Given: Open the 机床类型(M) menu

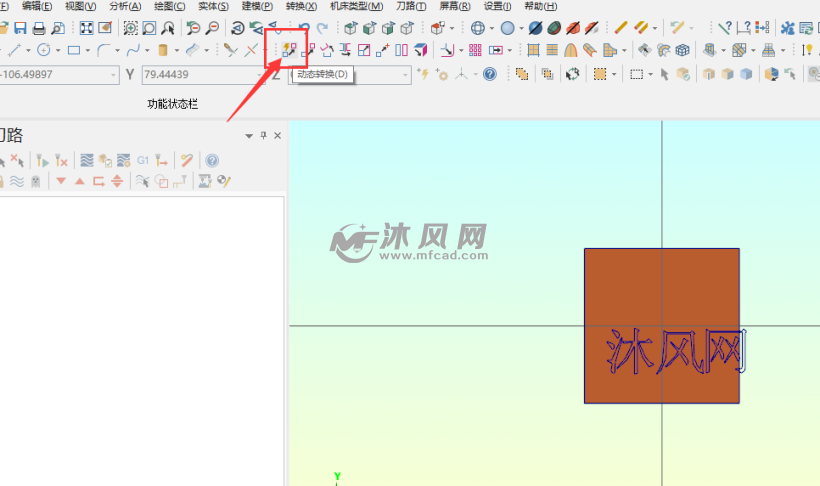Looking at the screenshot, I should [x=357, y=6].
